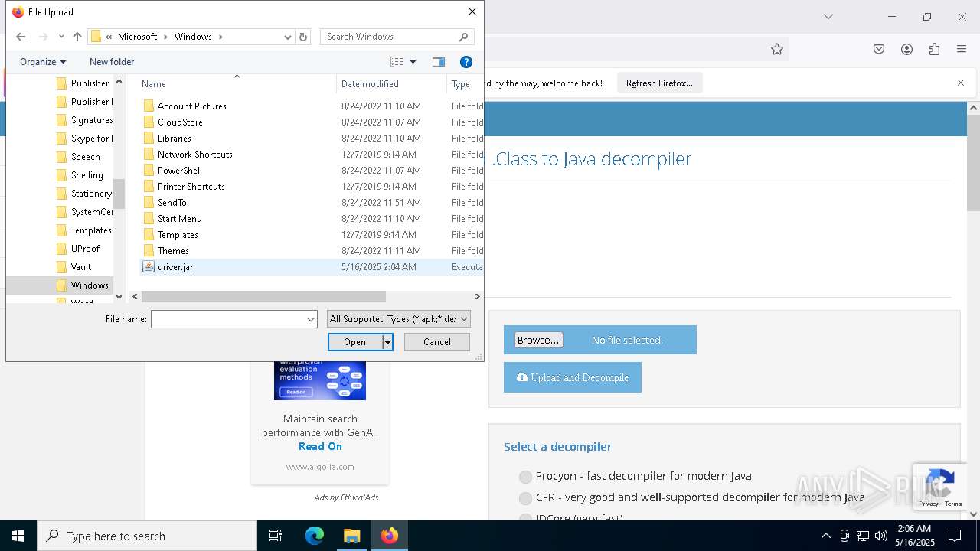Change the view layout icon
980x551 pixels.
pyautogui.click(x=397, y=62)
